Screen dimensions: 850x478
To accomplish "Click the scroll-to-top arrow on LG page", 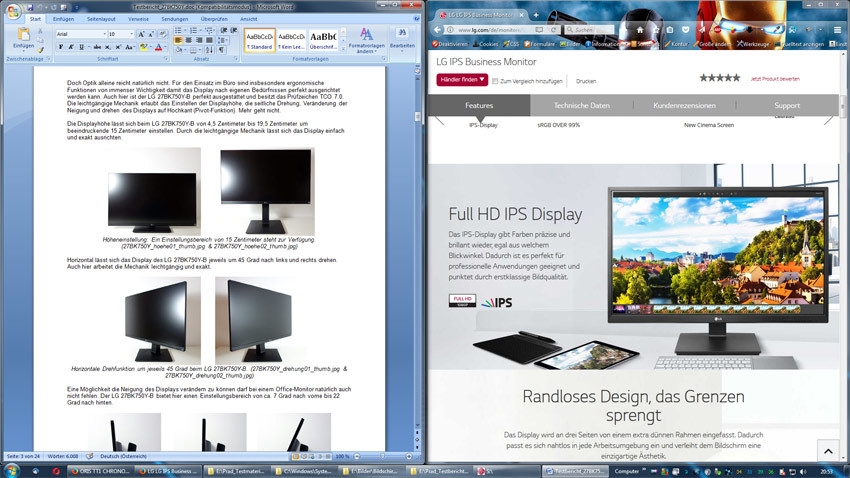I will pyautogui.click(x=828, y=451).
